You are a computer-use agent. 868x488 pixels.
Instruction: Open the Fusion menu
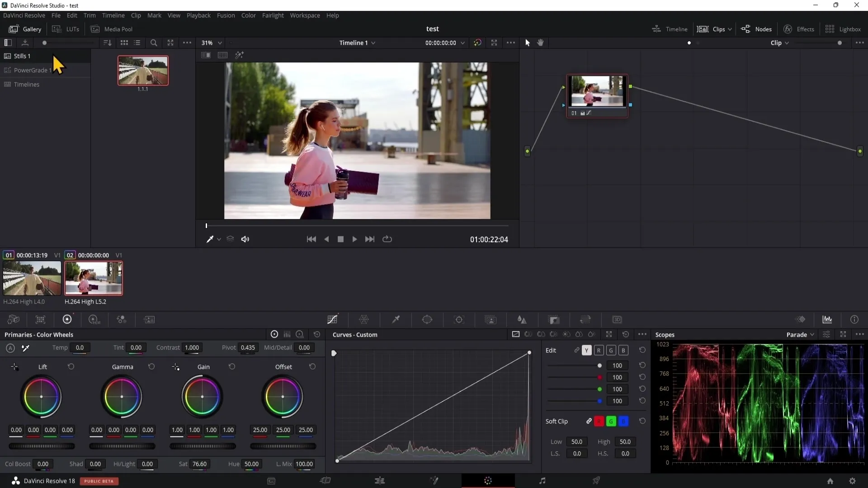click(x=226, y=15)
